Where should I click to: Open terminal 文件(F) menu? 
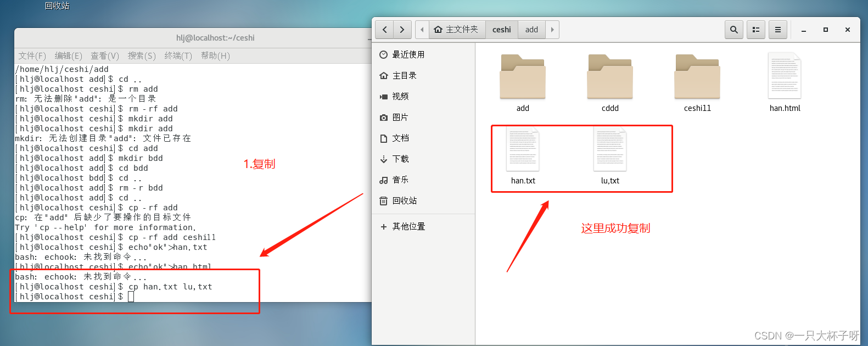[32, 55]
